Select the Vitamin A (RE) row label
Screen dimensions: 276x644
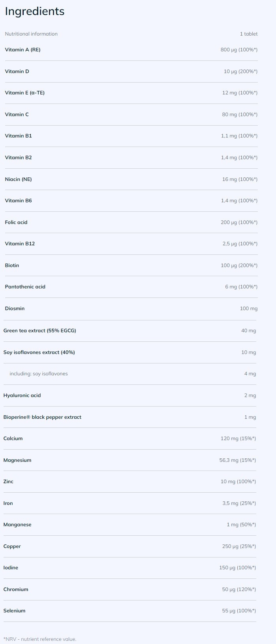coord(23,50)
